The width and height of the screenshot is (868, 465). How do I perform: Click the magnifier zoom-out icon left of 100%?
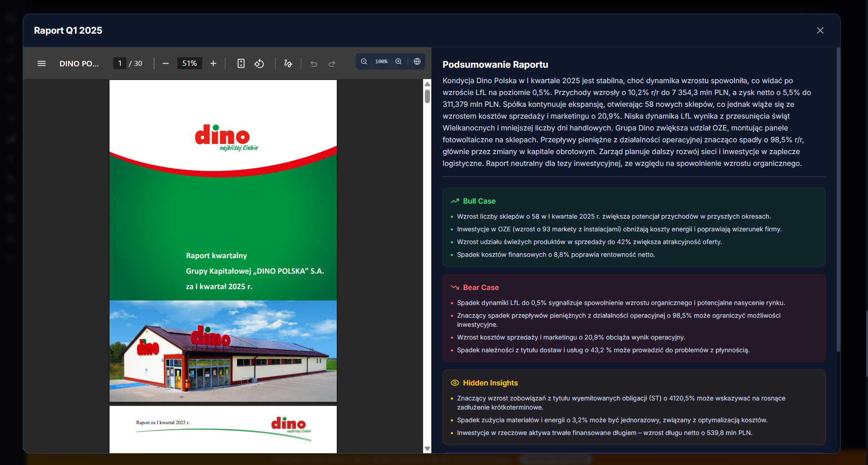point(364,61)
